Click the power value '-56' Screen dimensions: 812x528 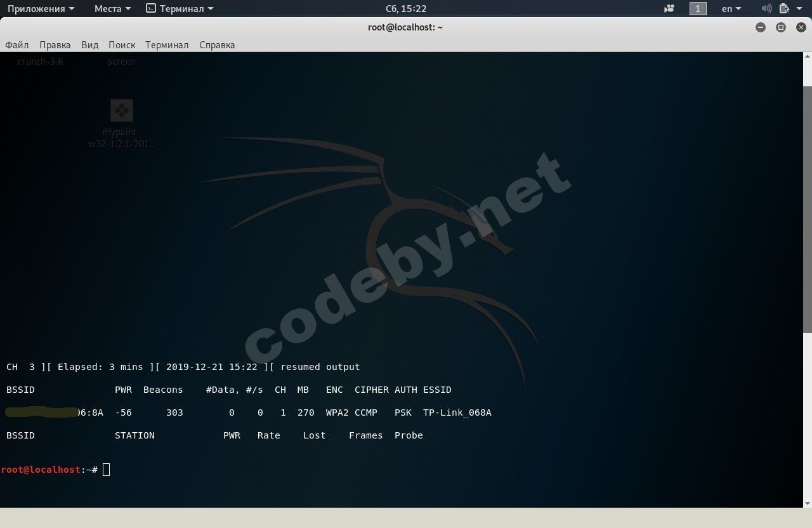(123, 412)
